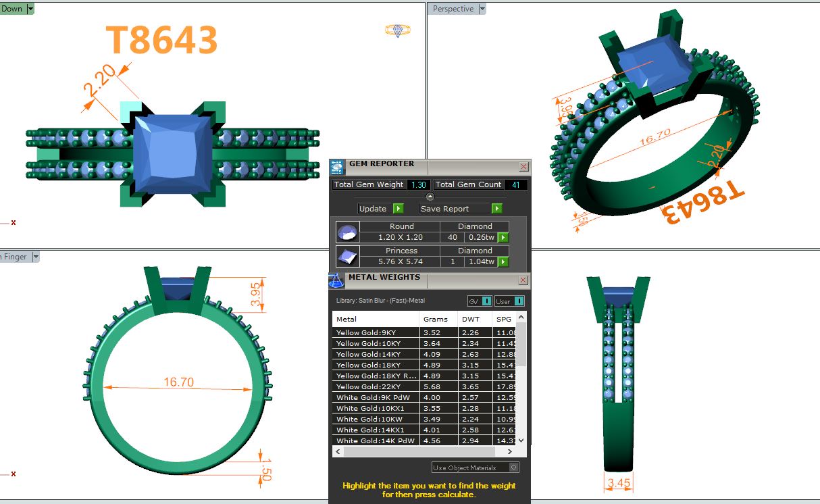Select the Round diamond gem icon
This screenshot has width=820, height=504.
point(347,232)
